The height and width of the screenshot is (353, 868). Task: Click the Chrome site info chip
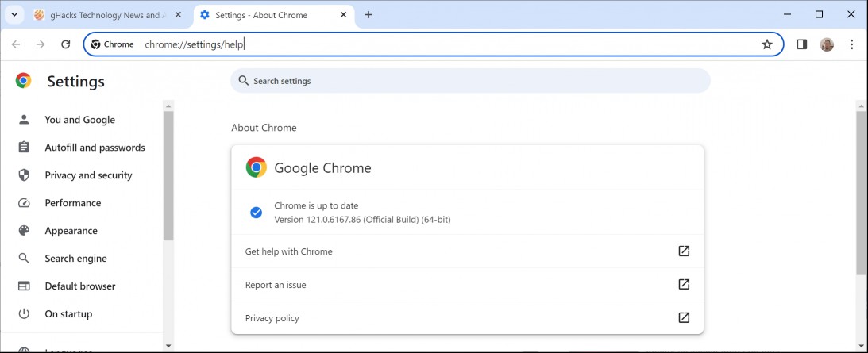tap(113, 44)
